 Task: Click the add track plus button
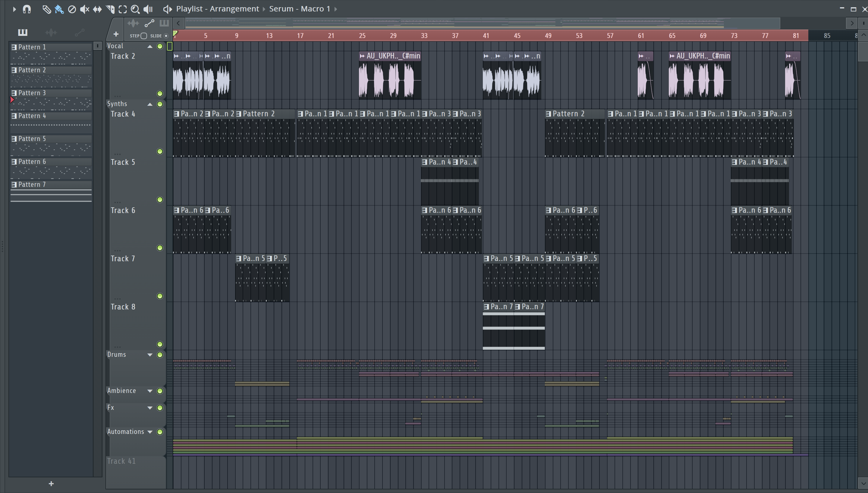pyautogui.click(x=116, y=34)
